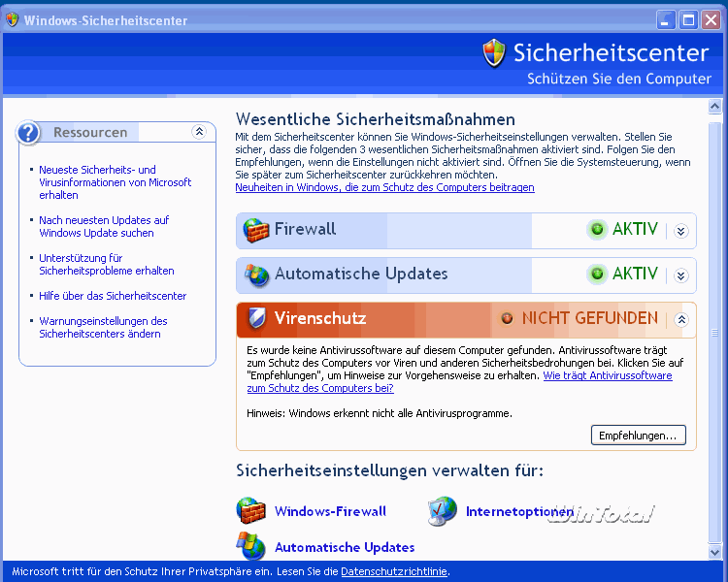Collapse the Virenschutz section chevron
The image size is (728, 582).
pyautogui.click(x=681, y=320)
